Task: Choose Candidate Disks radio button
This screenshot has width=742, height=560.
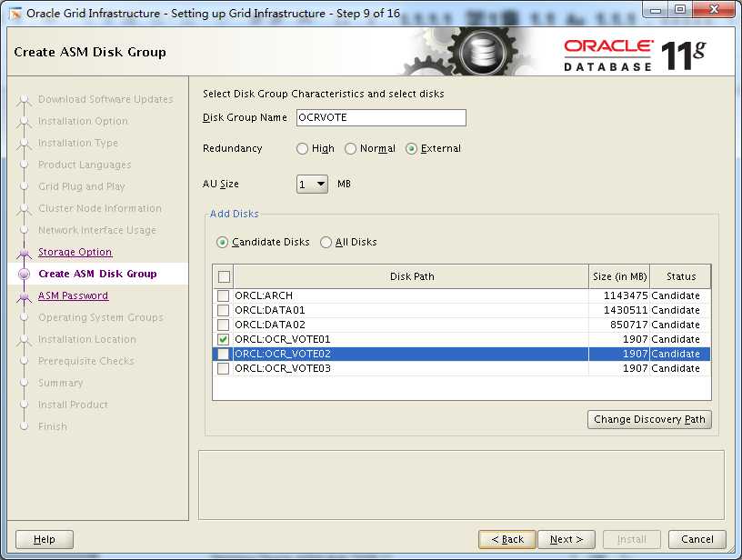Action: tap(222, 243)
